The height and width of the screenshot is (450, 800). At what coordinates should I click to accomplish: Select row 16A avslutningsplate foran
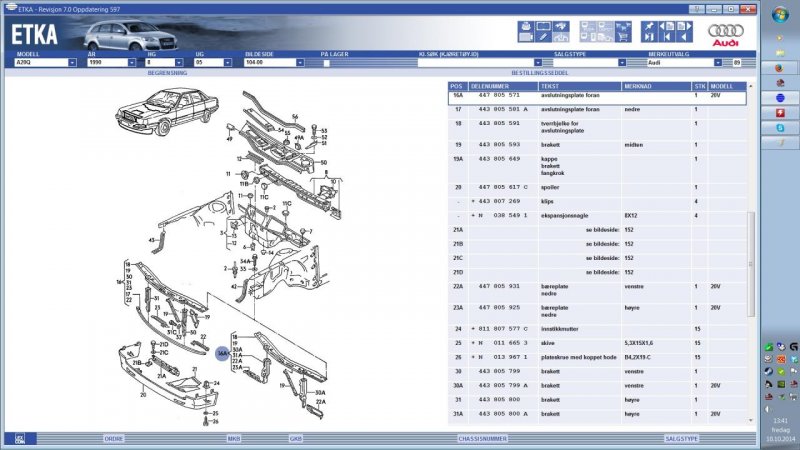(597, 97)
